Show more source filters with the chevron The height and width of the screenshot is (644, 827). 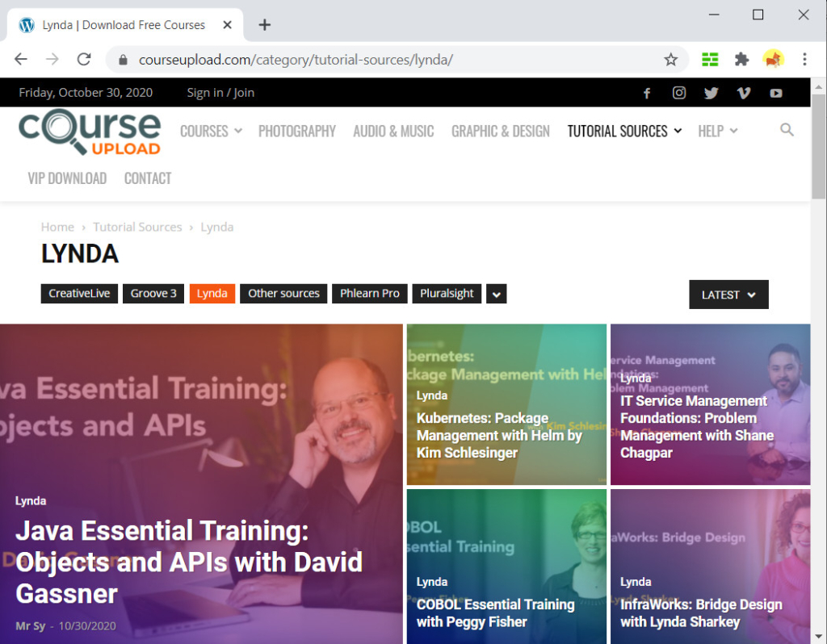tap(497, 294)
